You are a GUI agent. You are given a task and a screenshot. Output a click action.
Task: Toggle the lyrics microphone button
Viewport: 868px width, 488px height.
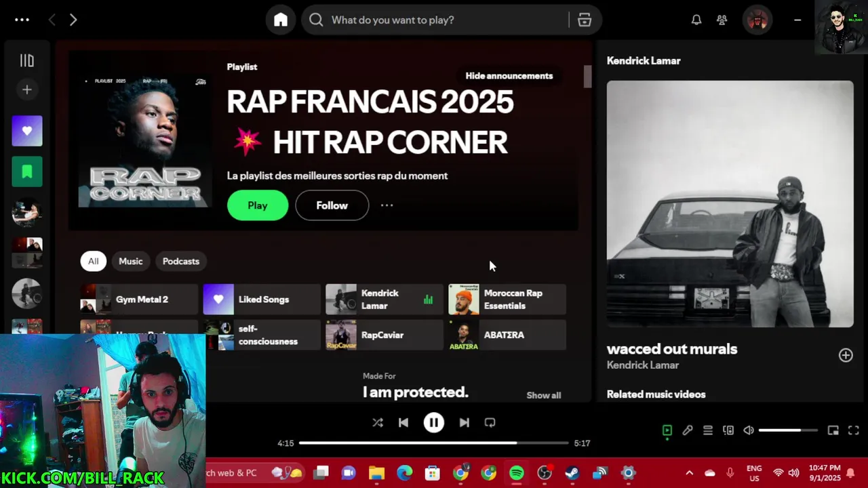point(688,430)
